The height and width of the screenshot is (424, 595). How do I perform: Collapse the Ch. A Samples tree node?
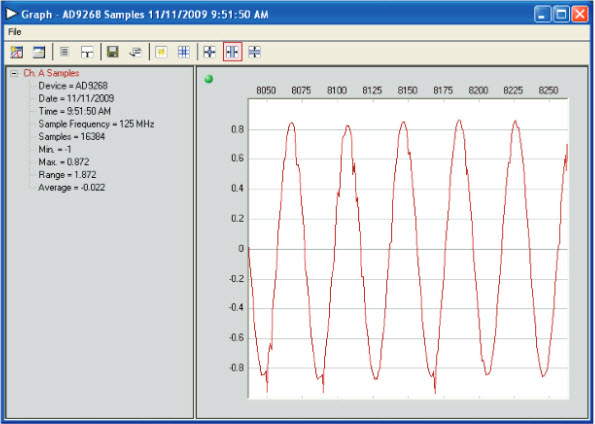click(x=14, y=73)
